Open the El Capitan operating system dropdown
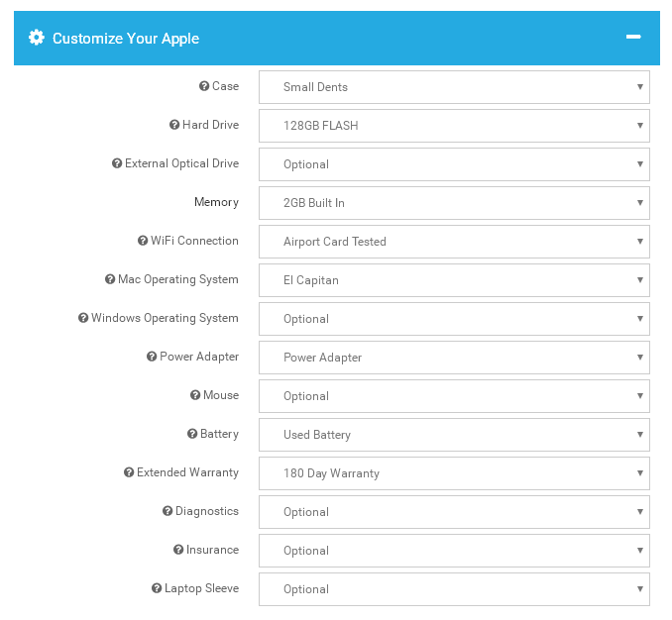This screenshot has height=620, width=672. click(454, 280)
